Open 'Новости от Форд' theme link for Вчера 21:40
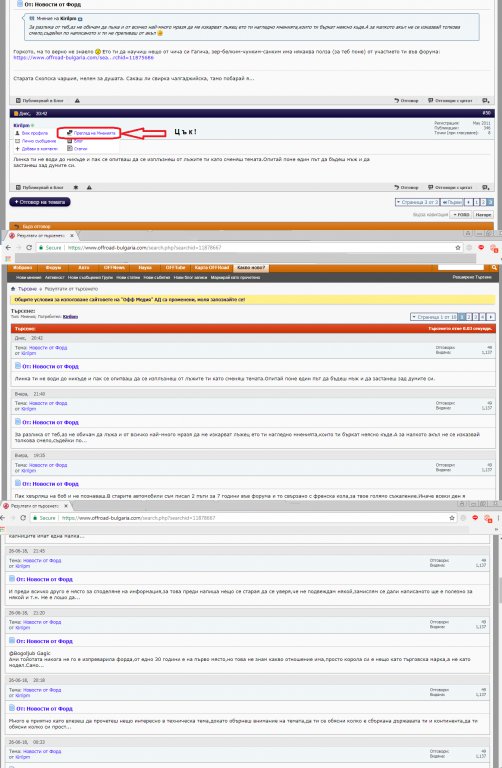502x768 pixels. point(48,403)
